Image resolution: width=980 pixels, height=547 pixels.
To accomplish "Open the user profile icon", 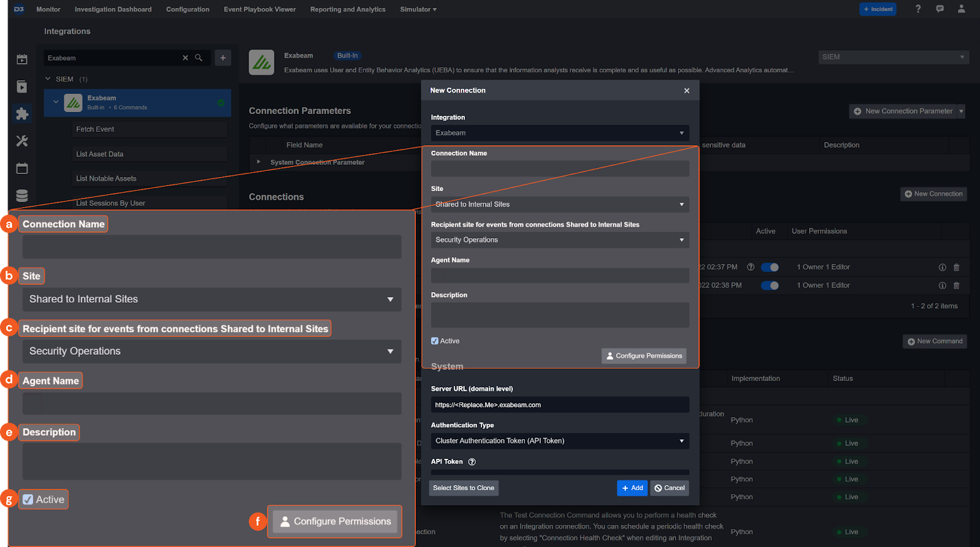I will point(961,9).
